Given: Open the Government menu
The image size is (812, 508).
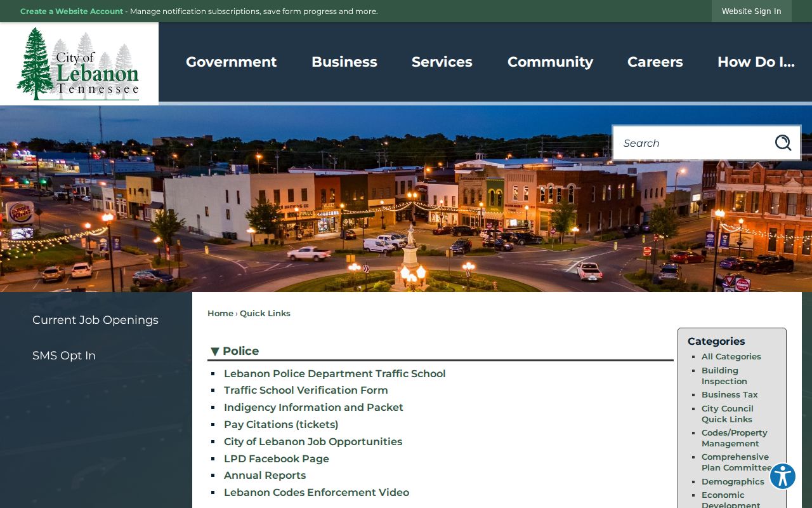Looking at the screenshot, I should 232,62.
